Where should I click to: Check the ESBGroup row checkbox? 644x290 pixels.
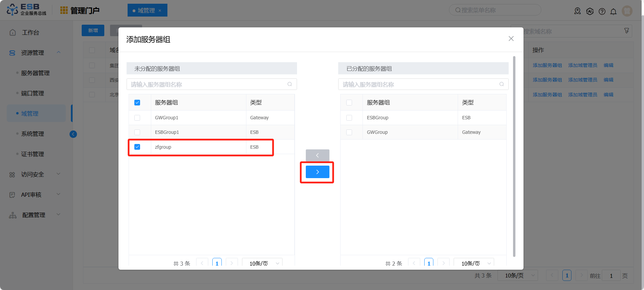tap(349, 118)
